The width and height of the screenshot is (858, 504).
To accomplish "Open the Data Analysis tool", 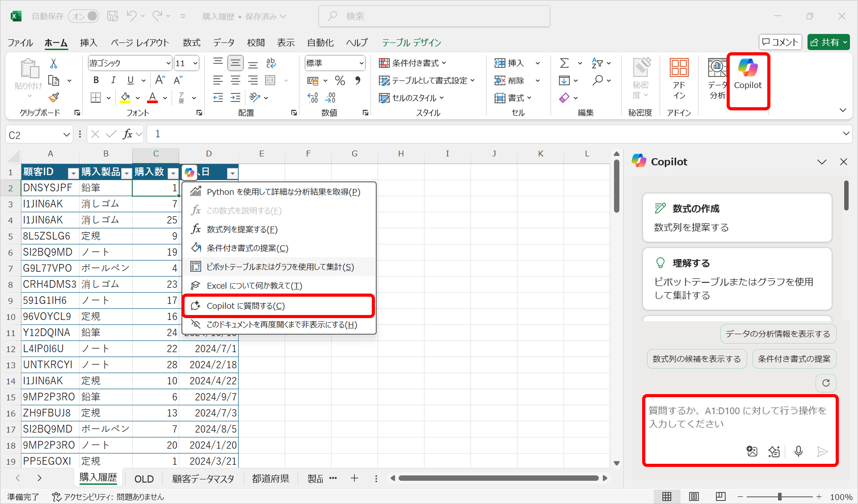I will tap(717, 79).
